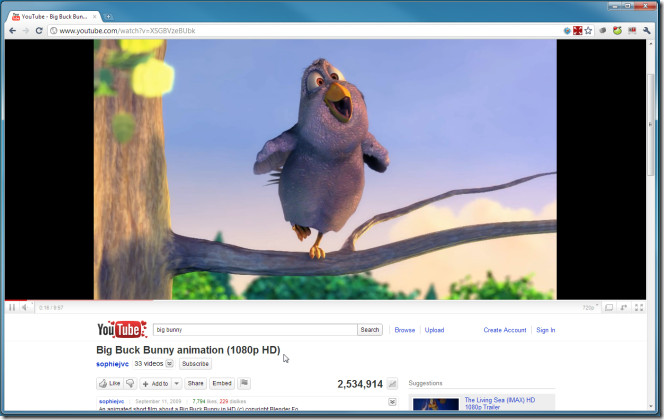This screenshot has height=420, width=664.
Task: Click the red expand-arrows extension icon
Action: click(x=578, y=30)
